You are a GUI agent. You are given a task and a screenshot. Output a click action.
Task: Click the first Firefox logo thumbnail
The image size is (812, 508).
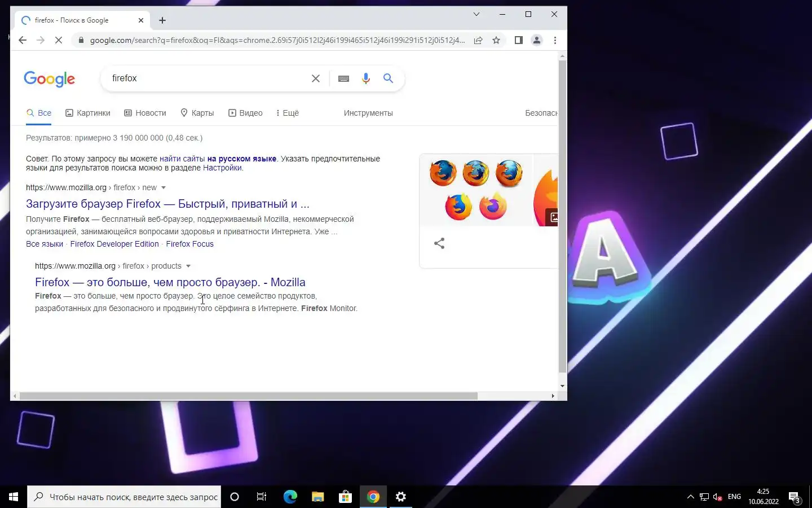443,173
